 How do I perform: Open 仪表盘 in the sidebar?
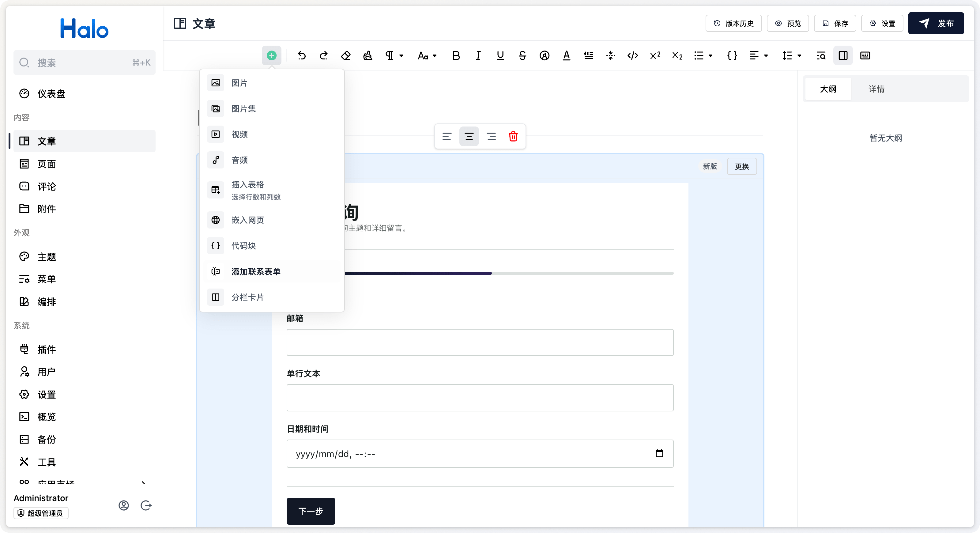85,94
